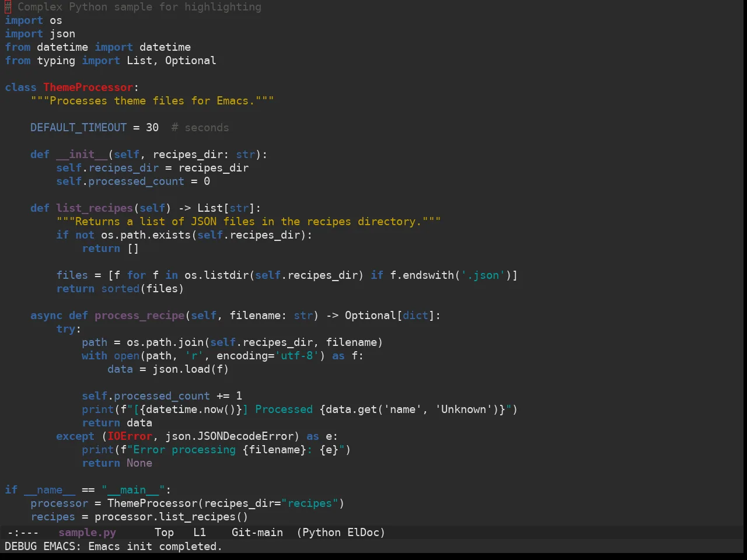Click the list_recipes method definition name

tap(95, 208)
